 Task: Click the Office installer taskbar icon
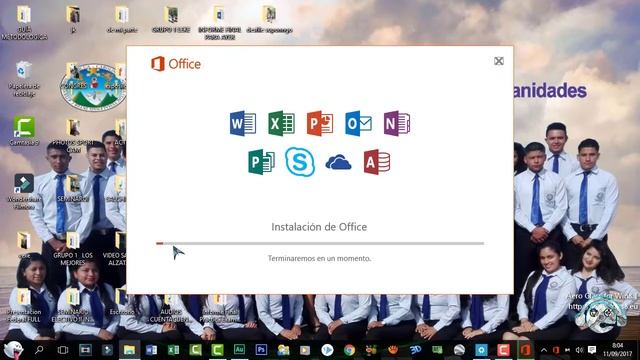point(525,350)
